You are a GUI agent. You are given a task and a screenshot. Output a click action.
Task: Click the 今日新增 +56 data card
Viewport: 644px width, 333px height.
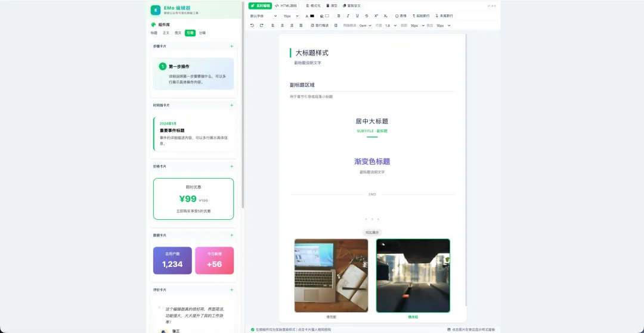pyautogui.click(x=215, y=260)
